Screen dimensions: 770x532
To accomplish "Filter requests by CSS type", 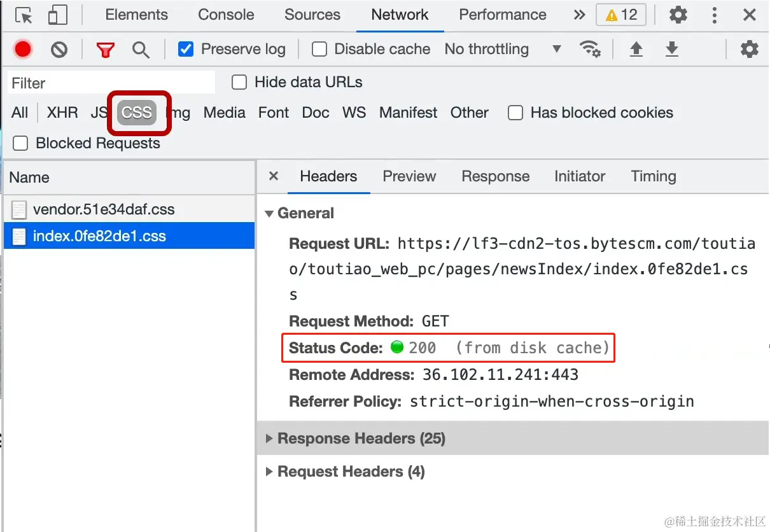I will [137, 113].
